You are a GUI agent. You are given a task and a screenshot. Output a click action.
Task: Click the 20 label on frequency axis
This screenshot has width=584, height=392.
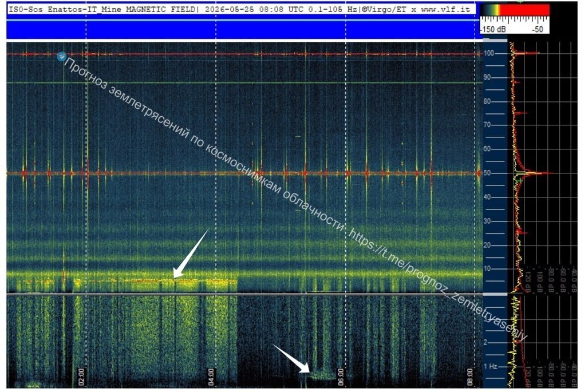coord(487,245)
